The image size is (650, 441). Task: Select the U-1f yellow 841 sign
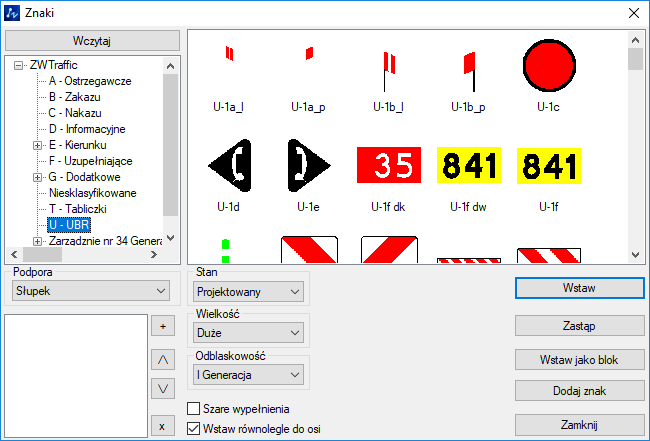[547, 164]
